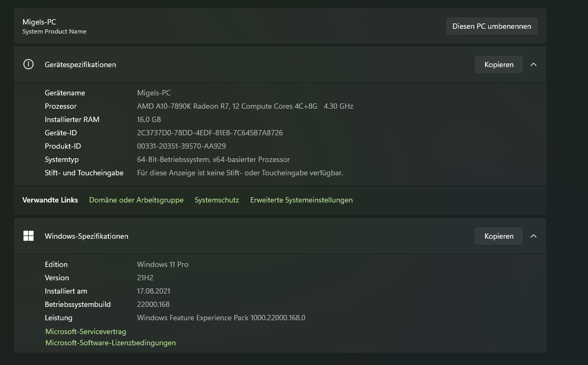The height and width of the screenshot is (365, 588).
Task: Click the System Product Name subtitle
Action: click(x=54, y=31)
